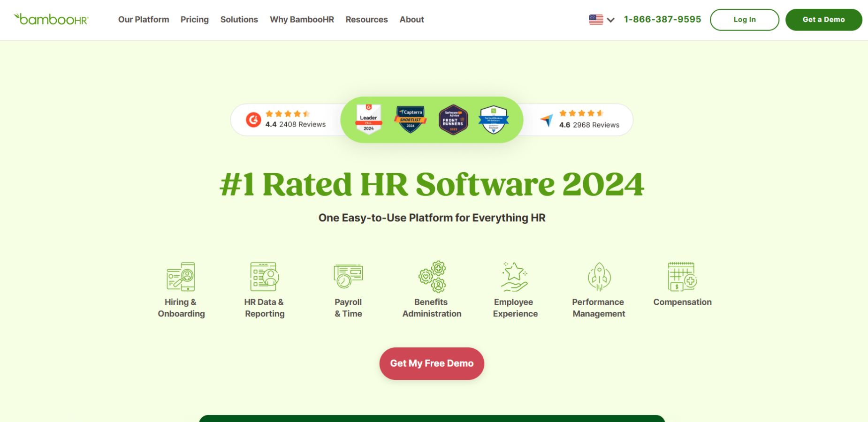Open the Why BambooHR menu
Viewport: 868px width, 422px height.
coord(302,20)
